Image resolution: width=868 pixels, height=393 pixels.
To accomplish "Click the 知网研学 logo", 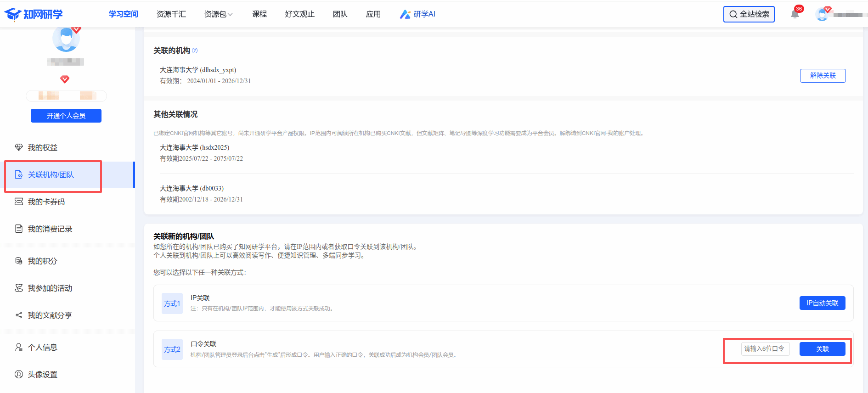I will click(x=34, y=14).
